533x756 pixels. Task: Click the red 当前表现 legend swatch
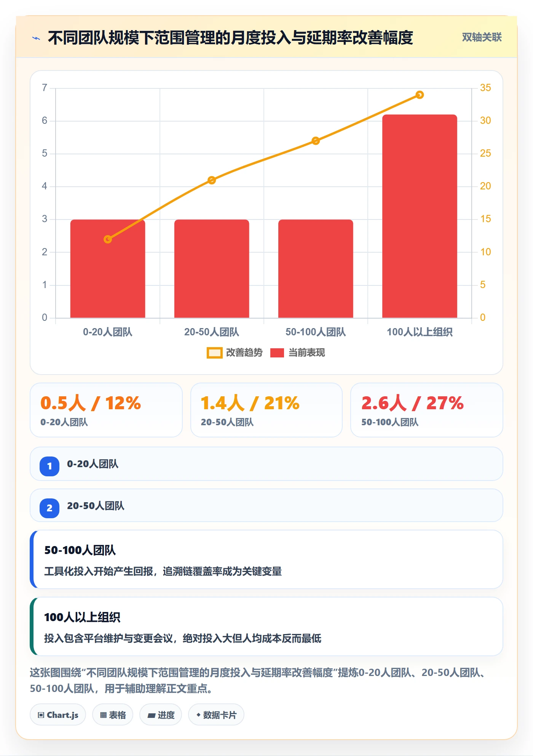tap(277, 353)
